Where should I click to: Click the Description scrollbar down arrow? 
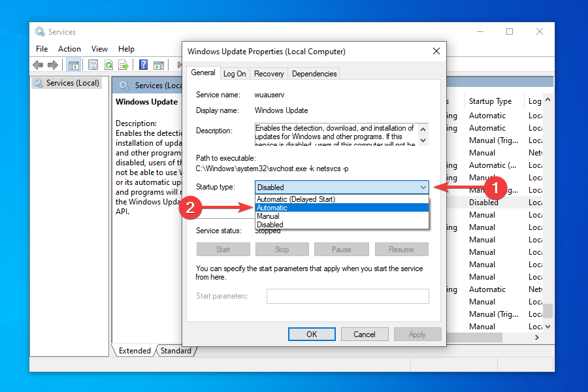pyautogui.click(x=423, y=139)
